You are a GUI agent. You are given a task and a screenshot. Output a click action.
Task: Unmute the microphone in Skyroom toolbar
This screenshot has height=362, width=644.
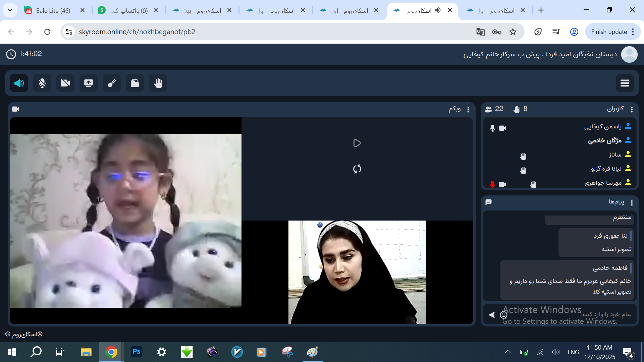click(x=42, y=83)
